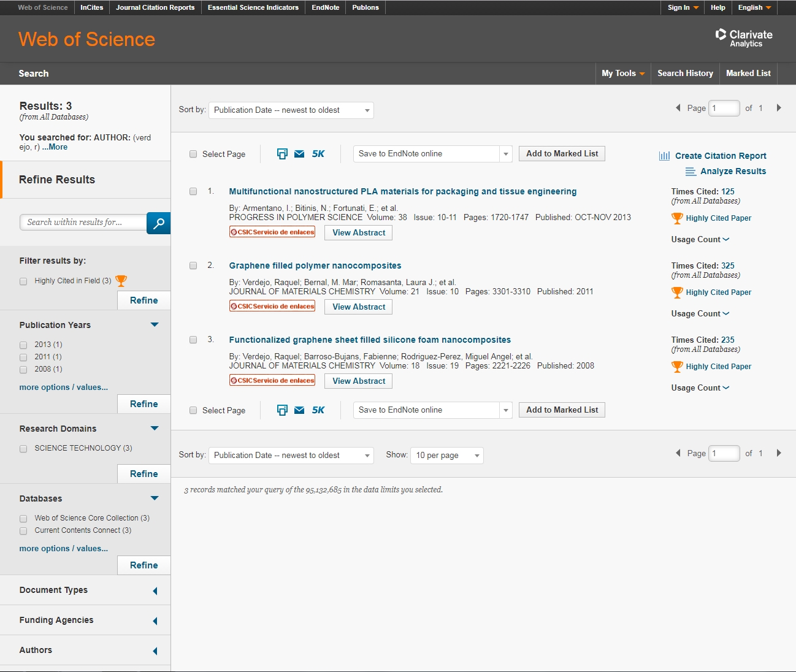Go to the previous page using the top arrow
This screenshot has width=796, height=672.
click(678, 108)
